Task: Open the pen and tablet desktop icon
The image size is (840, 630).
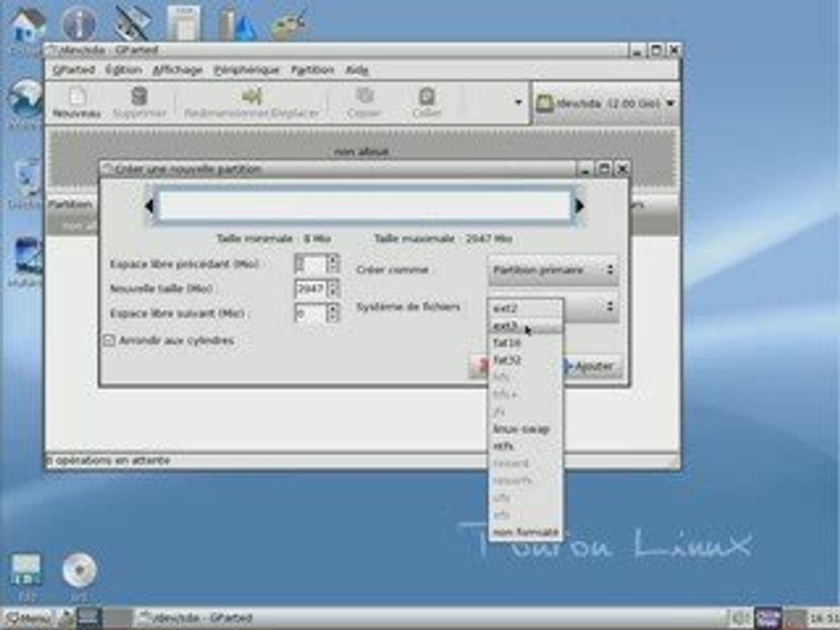Action: coord(131,24)
